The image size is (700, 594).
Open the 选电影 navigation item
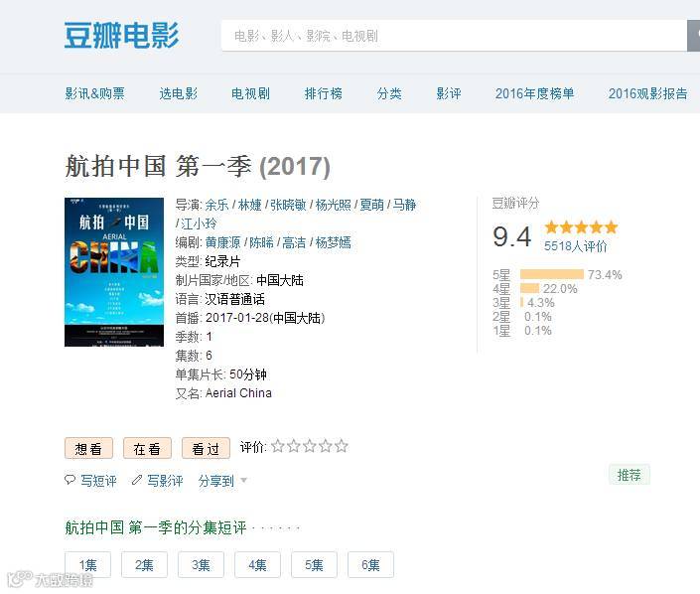178,93
